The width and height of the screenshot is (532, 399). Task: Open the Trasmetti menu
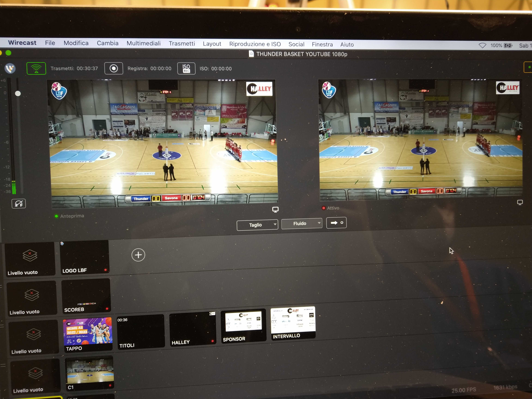click(x=182, y=44)
